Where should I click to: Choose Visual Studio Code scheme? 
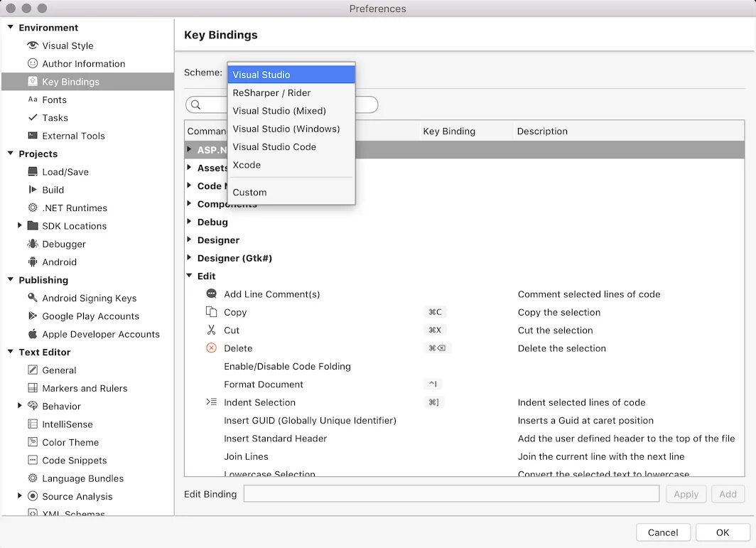click(291, 146)
